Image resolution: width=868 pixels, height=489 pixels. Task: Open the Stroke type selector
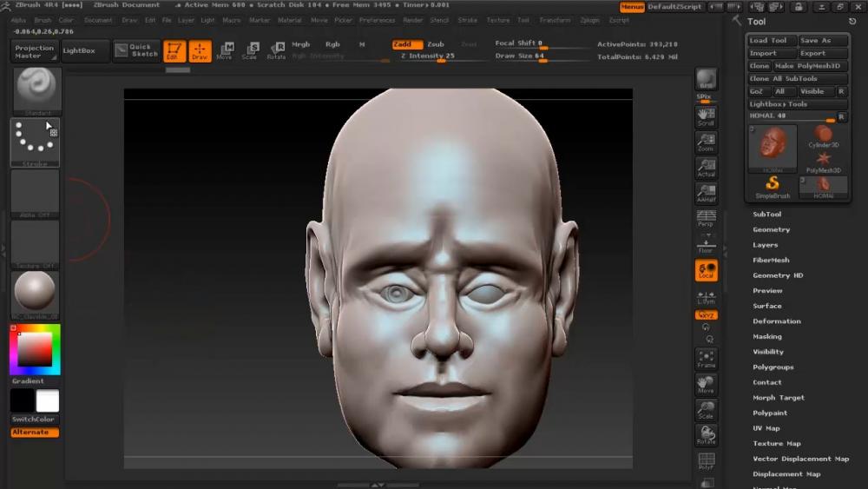[36, 142]
